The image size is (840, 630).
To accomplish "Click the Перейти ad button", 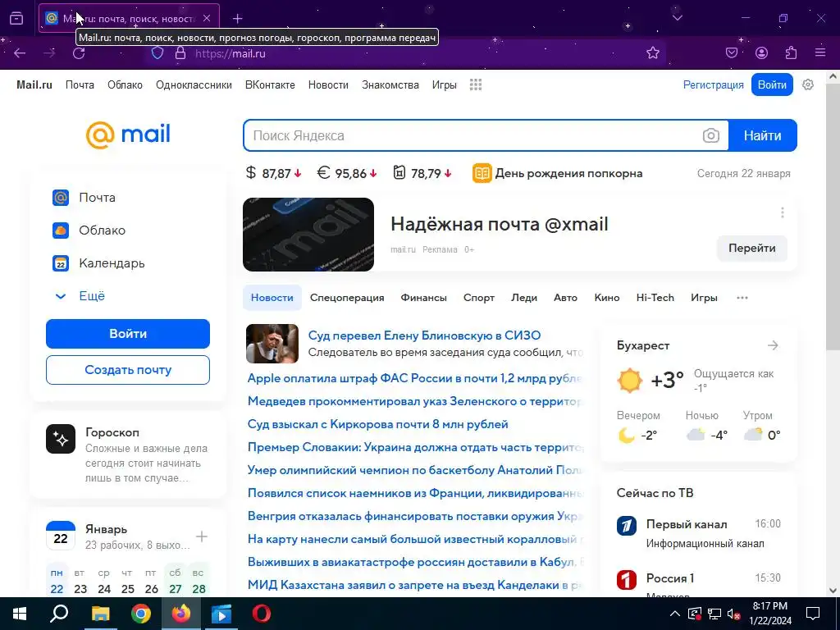I will pos(751,248).
